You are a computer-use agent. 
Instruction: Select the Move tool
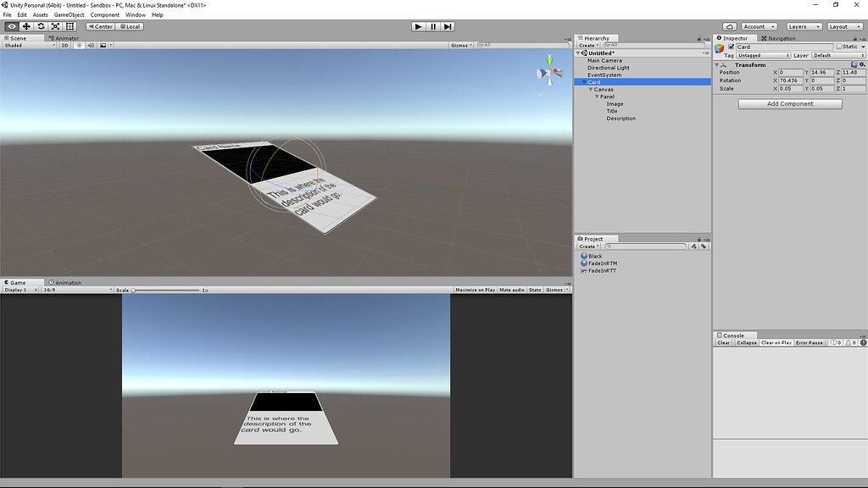[25, 26]
